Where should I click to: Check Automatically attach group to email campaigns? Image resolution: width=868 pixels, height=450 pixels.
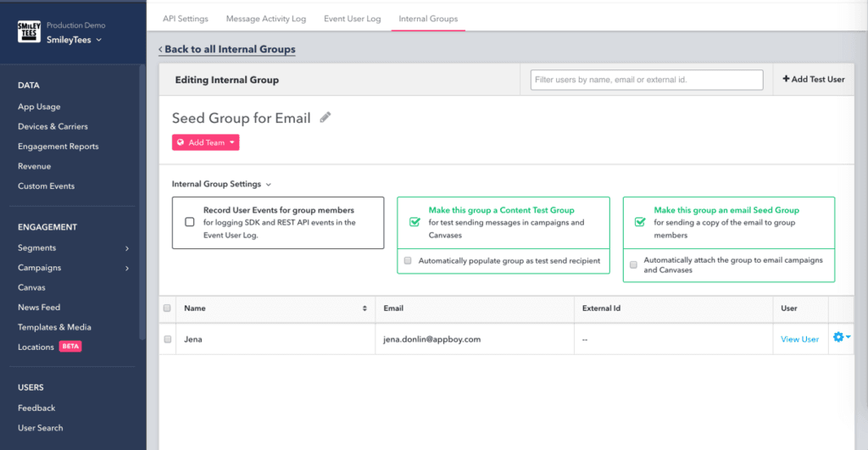point(633,264)
